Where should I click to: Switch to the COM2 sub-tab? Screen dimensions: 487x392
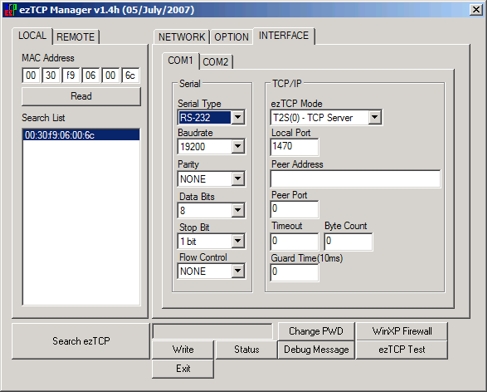click(x=215, y=62)
